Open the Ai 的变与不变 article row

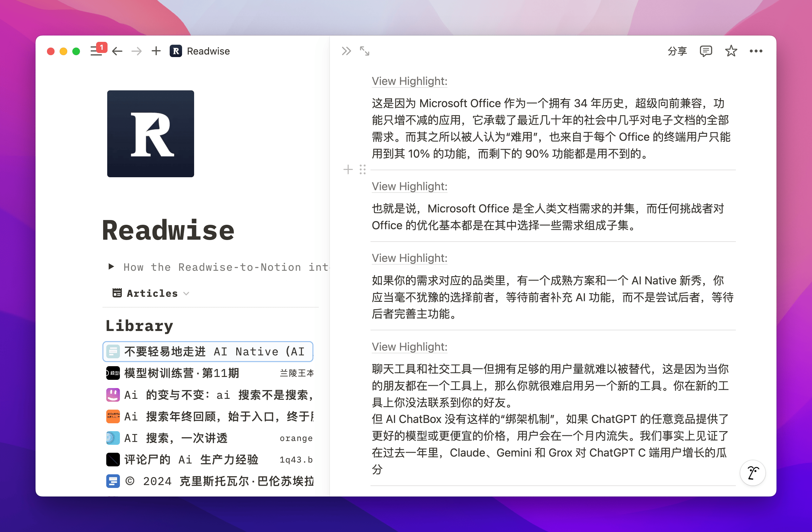[x=208, y=395]
